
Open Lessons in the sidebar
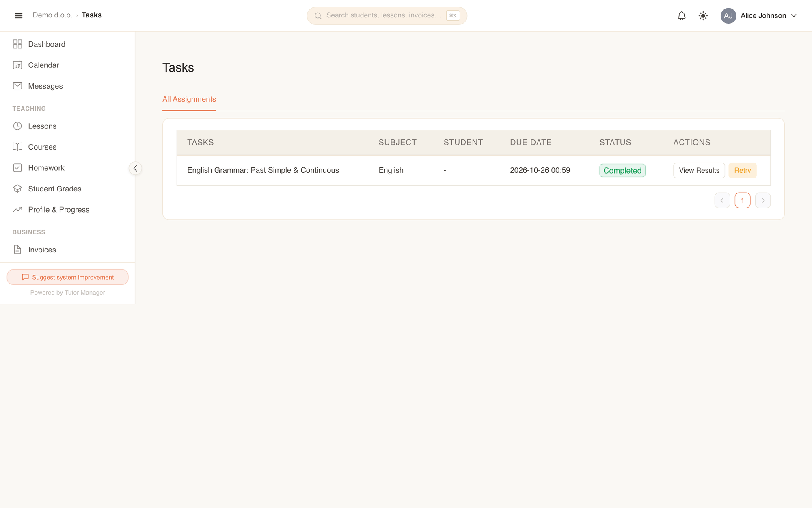pos(42,126)
